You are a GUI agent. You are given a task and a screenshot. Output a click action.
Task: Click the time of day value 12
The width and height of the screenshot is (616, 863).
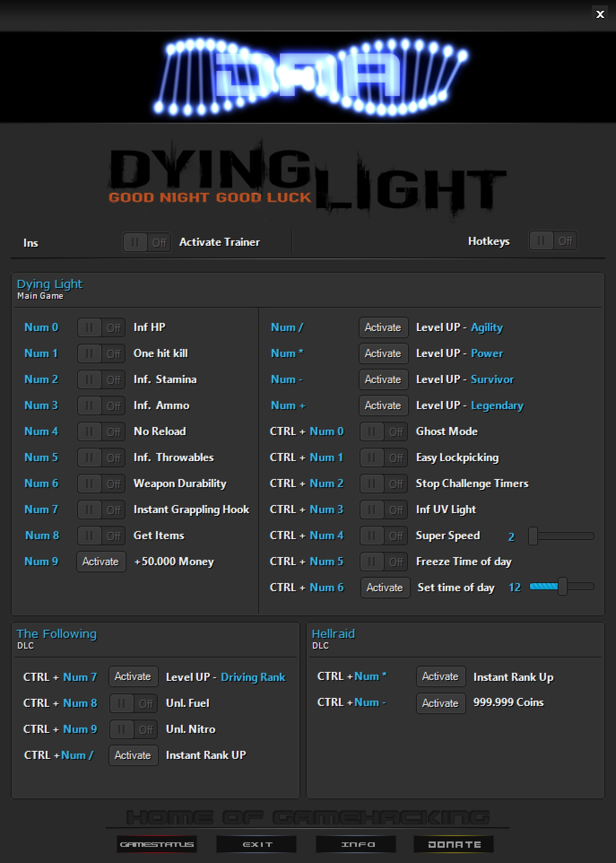click(515, 588)
